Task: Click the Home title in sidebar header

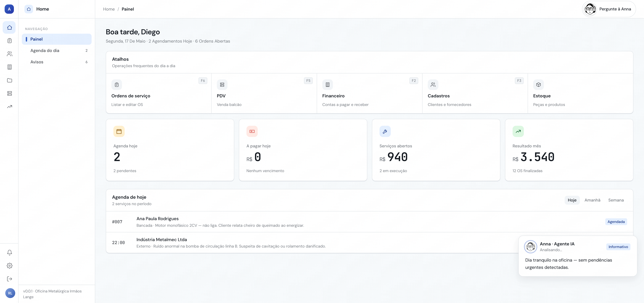Action: 42,9
